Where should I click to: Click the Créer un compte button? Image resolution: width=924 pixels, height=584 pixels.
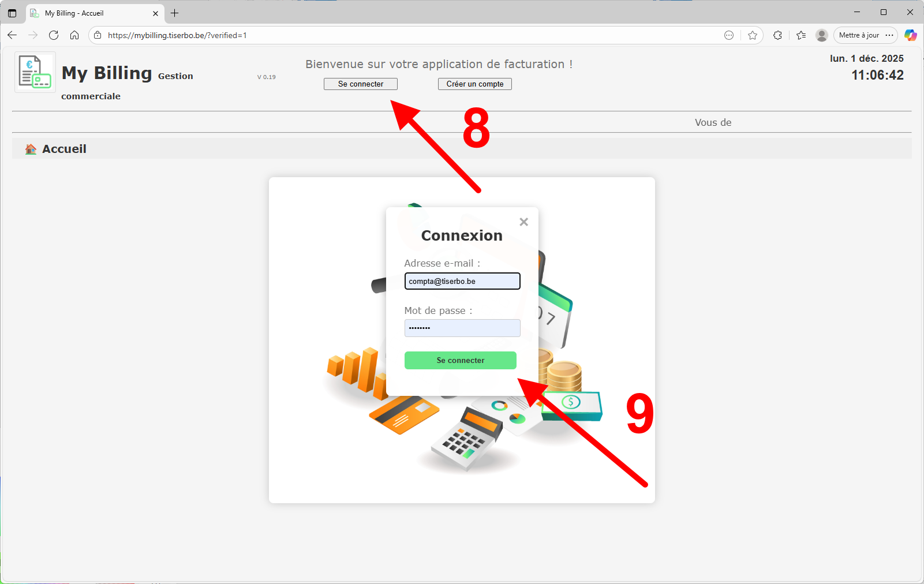474,84
